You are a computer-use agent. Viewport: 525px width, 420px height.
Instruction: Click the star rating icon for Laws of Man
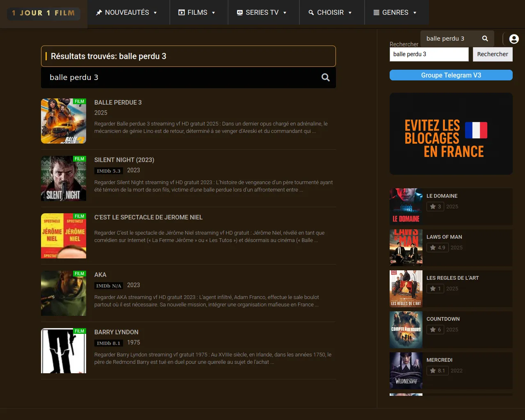[x=433, y=248]
